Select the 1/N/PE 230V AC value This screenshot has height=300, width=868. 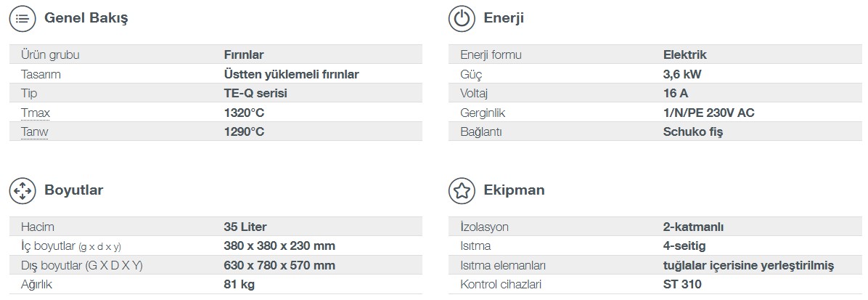coord(708,113)
